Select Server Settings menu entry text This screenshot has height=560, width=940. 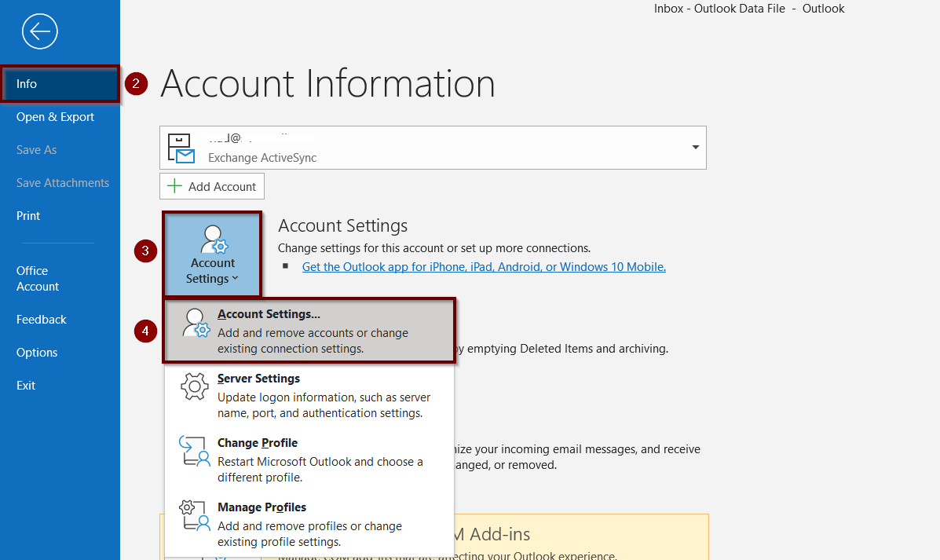click(x=258, y=379)
